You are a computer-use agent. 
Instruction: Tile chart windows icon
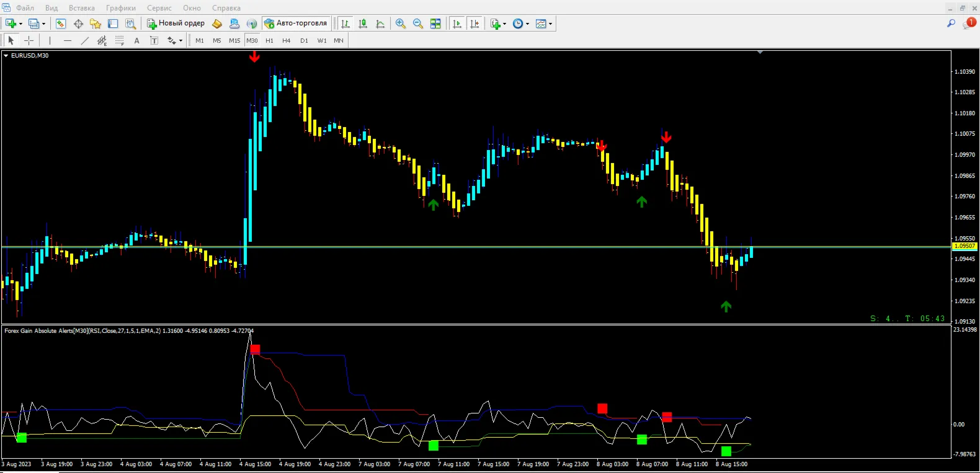tap(435, 24)
